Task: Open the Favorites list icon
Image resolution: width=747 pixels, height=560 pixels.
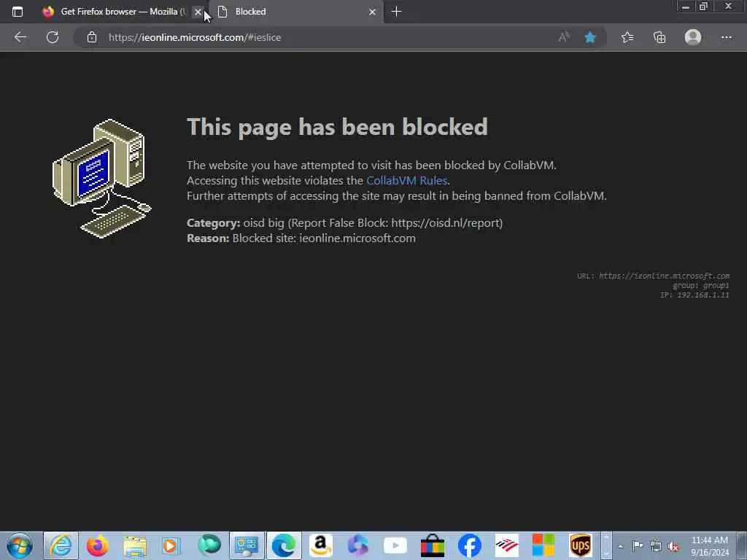Action: pos(627,37)
